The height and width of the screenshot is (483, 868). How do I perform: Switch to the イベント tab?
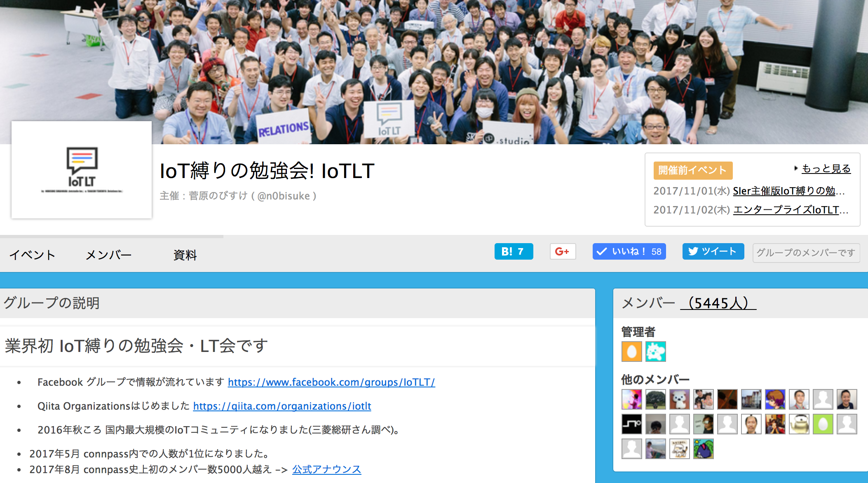32,255
